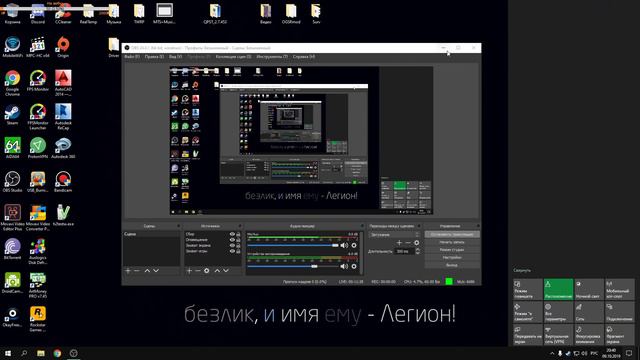Open the Справка menu in OBS

pos(304,57)
